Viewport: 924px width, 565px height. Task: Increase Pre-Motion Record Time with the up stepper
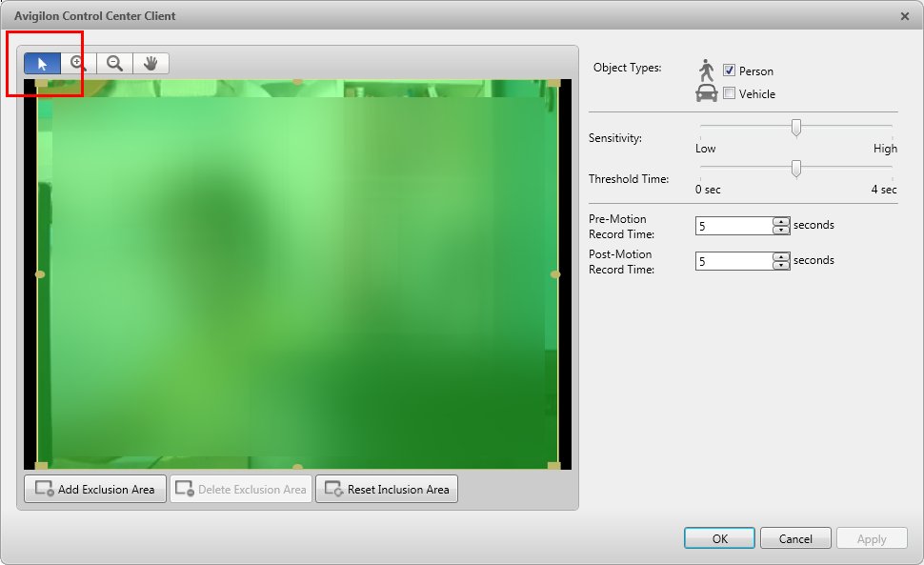tap(780, 221)
